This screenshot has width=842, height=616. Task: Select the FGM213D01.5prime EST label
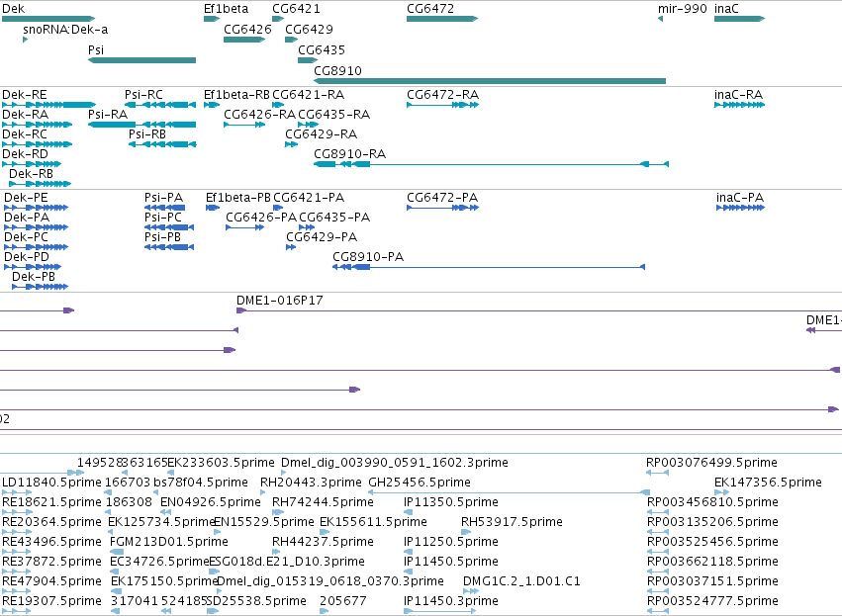(169, 542)
